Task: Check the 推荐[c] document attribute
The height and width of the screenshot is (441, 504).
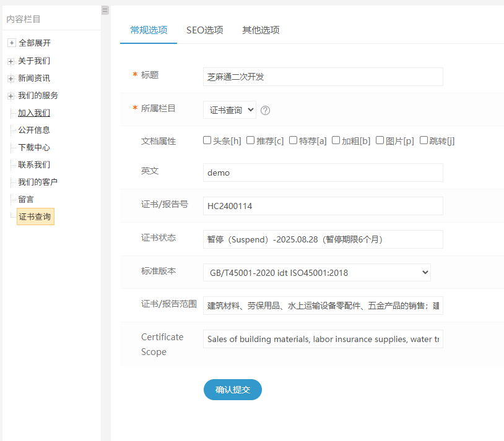Action: pyautogui.click(x=250, y=140)
